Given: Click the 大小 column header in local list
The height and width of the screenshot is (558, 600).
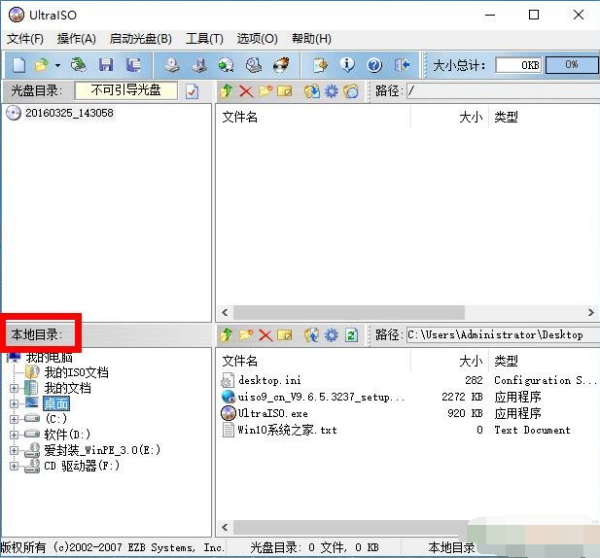Looking at the screenshot, I should click(469, 361).
